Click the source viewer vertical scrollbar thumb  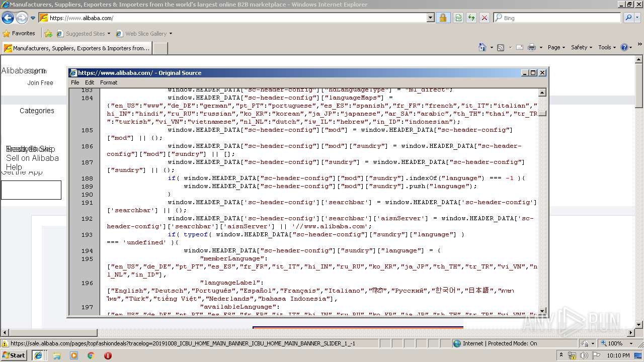[x=542, y=113]
